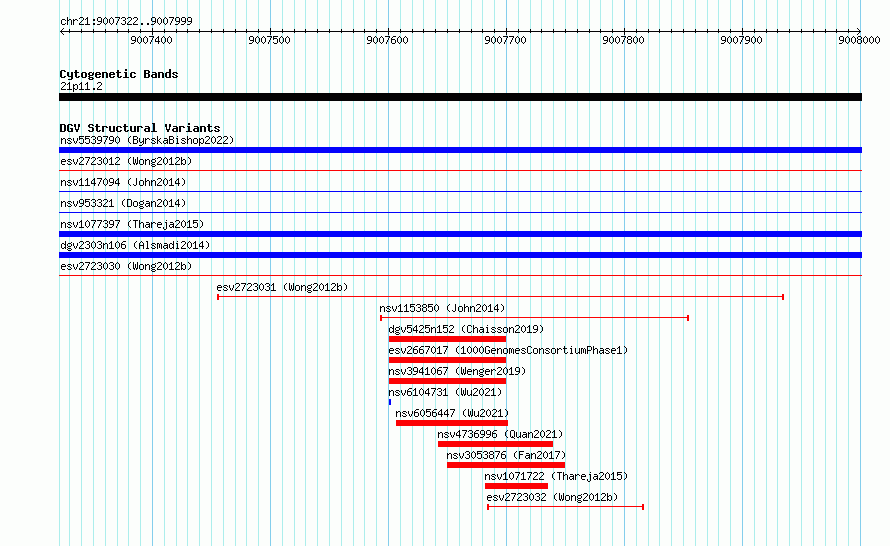Click the 21p11.2 band label
Viewport: 890px width, 546px height.
point(81,86)
